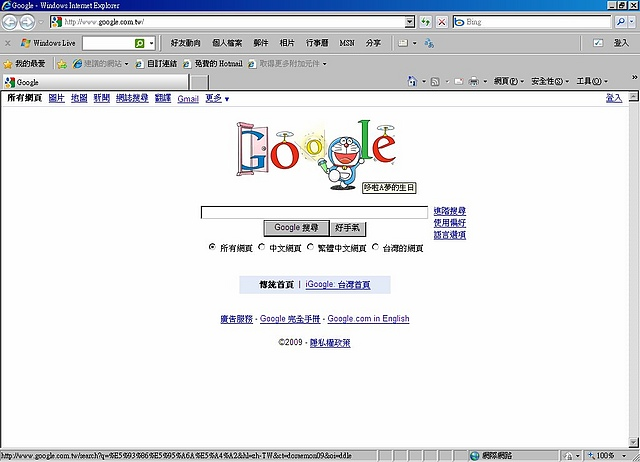
Task: Click the browser Forward arrow button
Action: pyautogui.click(x=27, y=22)
